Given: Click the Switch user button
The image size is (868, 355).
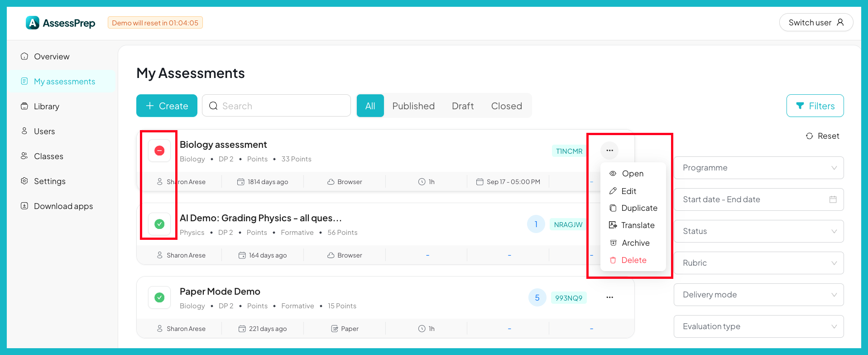Looking at the screenshot, I should click(816, 22).
